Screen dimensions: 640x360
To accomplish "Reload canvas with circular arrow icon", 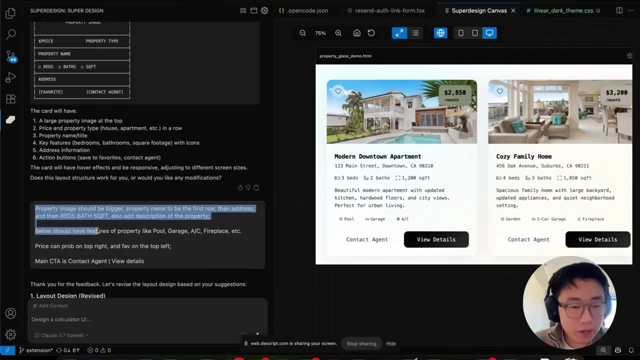I will coord(371,33).
